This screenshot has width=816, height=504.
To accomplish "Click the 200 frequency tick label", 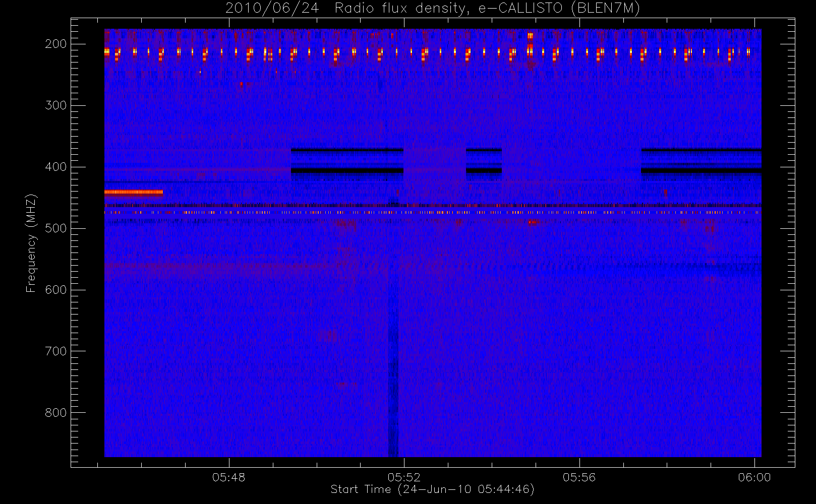I will [56, 44].
